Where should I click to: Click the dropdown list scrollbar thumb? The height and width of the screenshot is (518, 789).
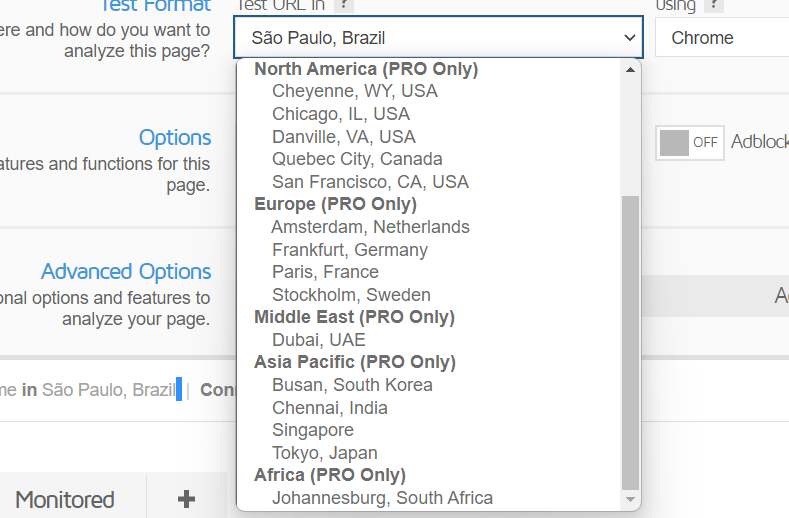(630, 342)
